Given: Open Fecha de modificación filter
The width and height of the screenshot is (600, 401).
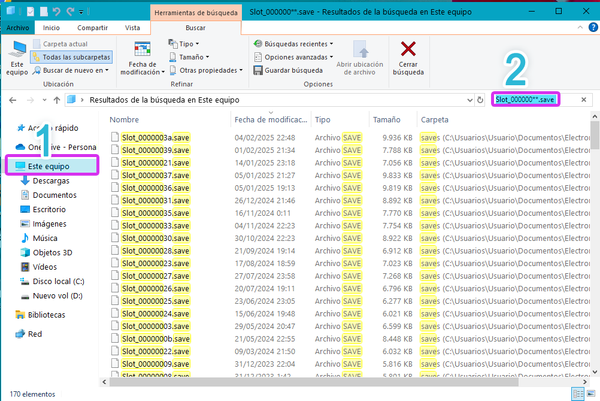Looking at the screenshot, I should (142, 58).
